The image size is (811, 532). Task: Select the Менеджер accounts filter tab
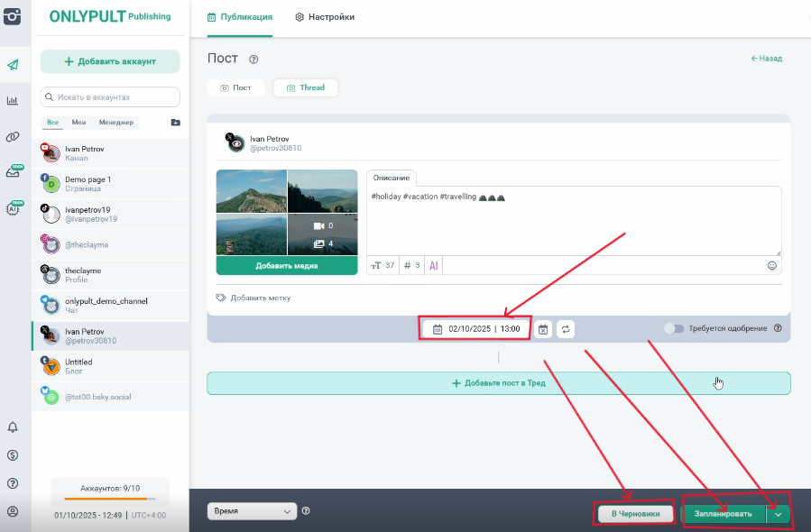point(116,123)
